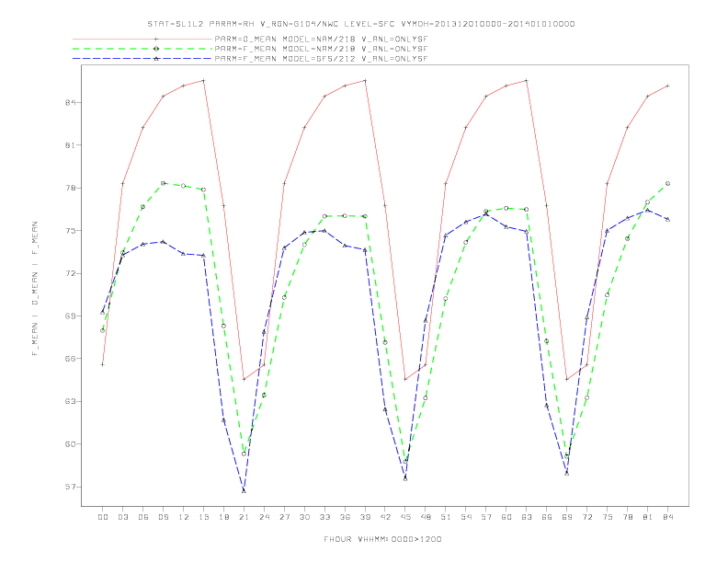
Task: Click the x-axis tick label 30
Action: 304,517
